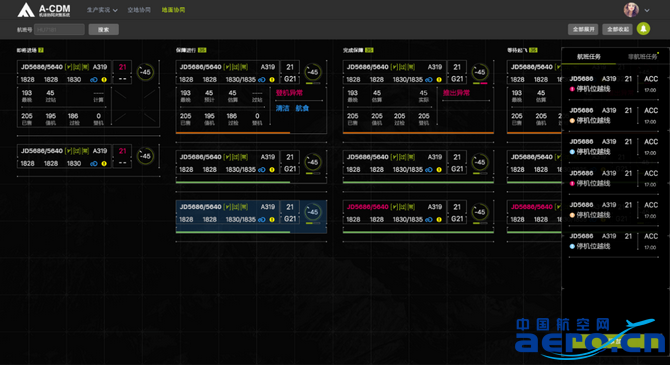Viewport: 670px width, 365px height.
Task: Switch to the 非航班任务 tab
Action: coord(642,56)
